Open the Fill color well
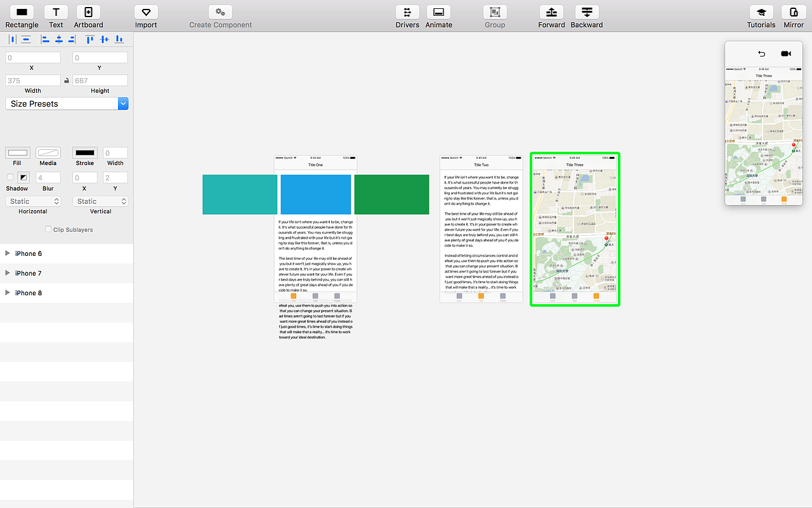The width and height of the screenshot is (812, 508). [x=18, y=152]
